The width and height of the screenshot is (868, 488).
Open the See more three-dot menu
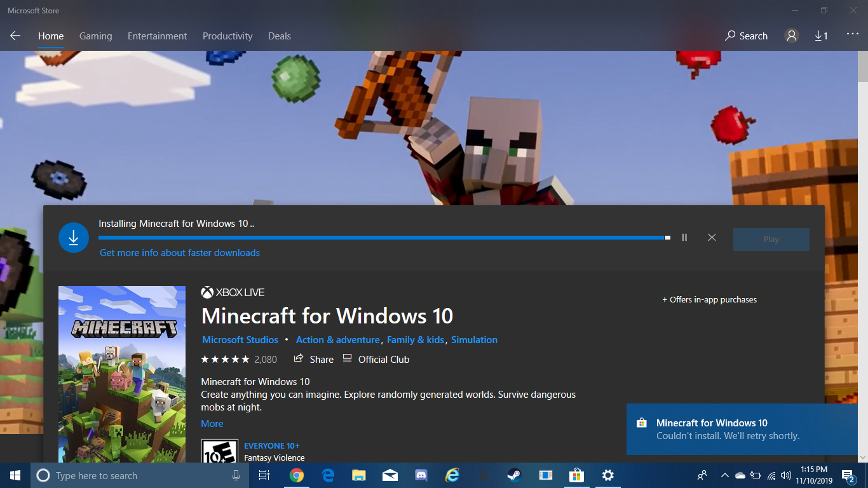point(852,34)
